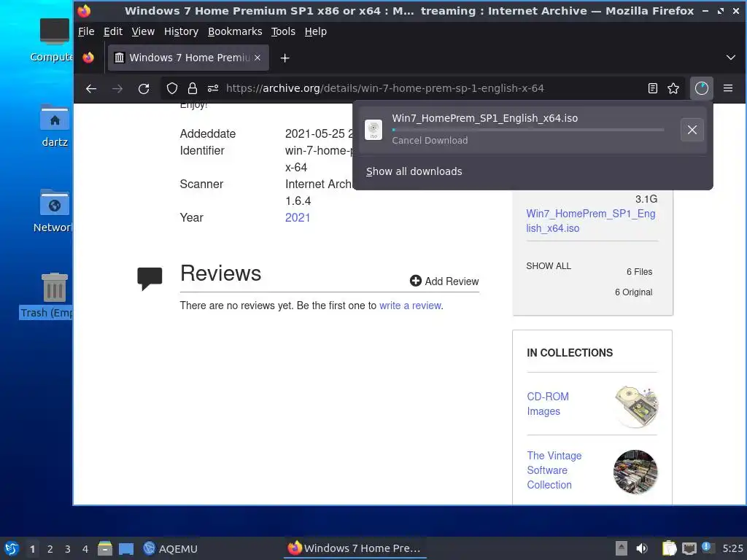
Task: Click the write a review link
Action: [410, 306]
